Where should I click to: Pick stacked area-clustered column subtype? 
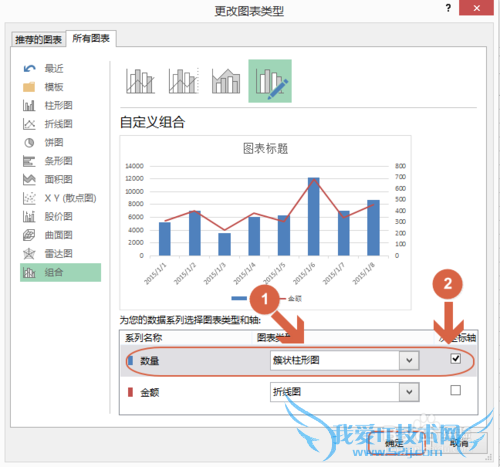[226, 81]
